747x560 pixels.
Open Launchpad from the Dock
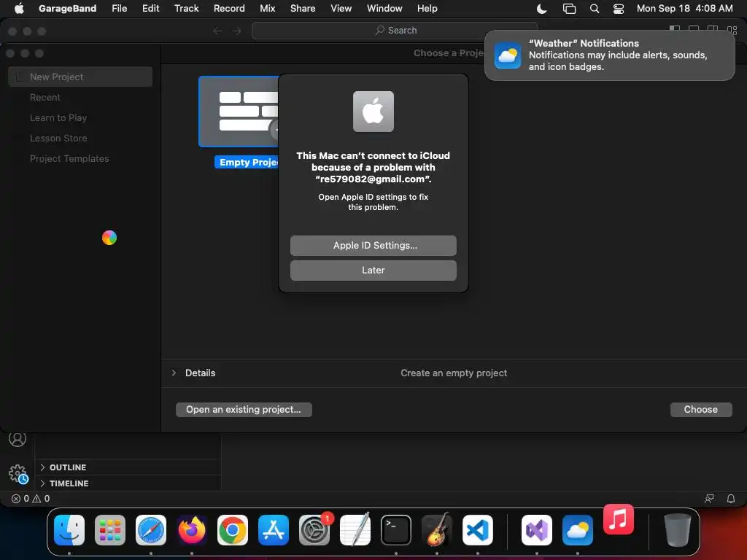[110, 530]
